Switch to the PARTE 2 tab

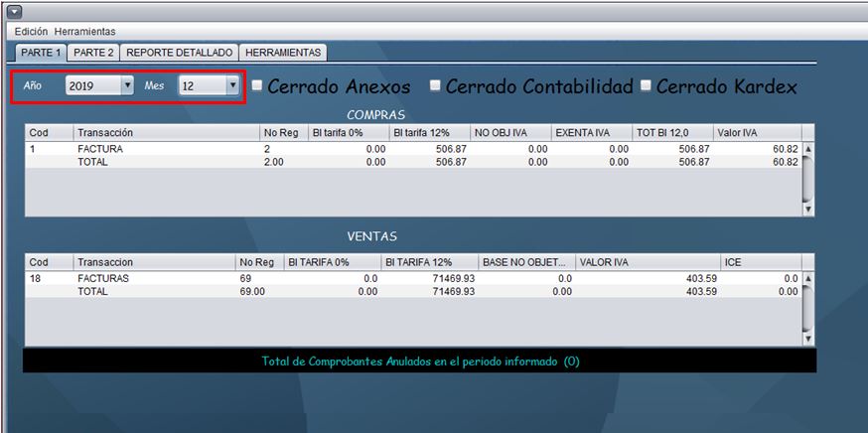pyautogui.click(x=93, y=52)
